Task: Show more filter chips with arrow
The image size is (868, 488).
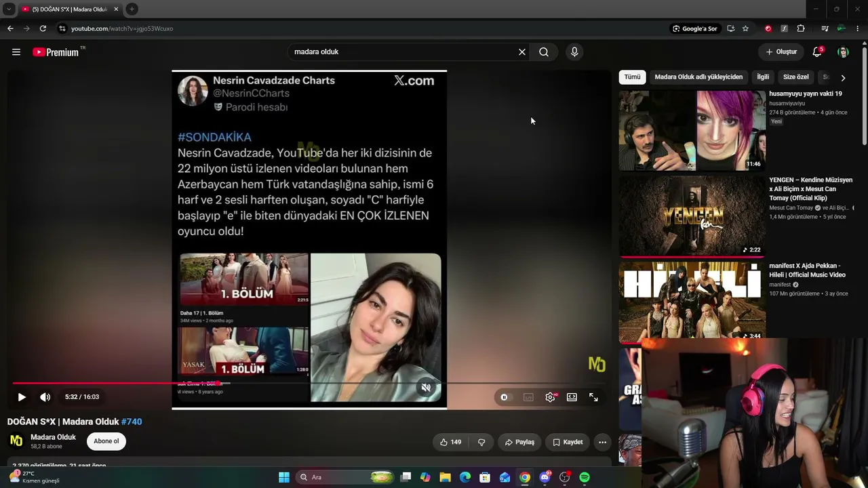Action: tap(843, 78)
